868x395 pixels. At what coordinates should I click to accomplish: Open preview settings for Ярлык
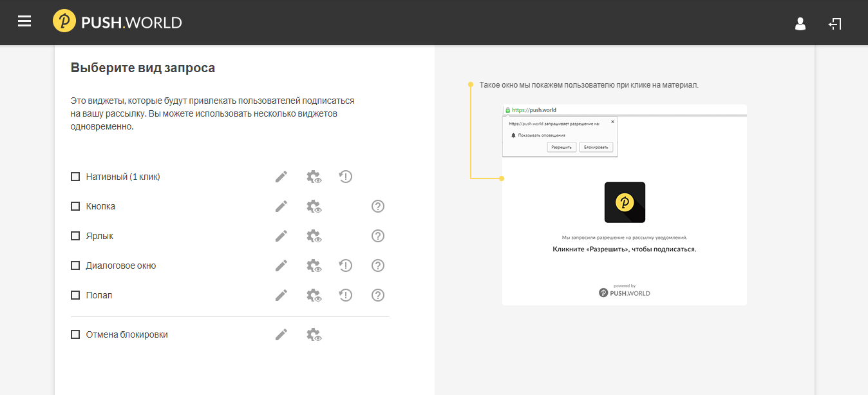pyautogui.click(x=314, y=236)
